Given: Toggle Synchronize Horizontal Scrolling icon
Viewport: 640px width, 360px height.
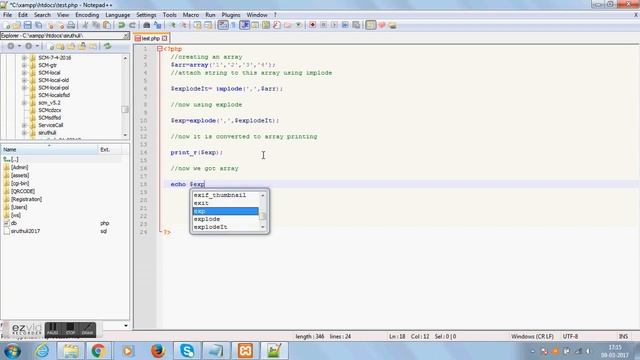Looking at the screenshot, I should click(208, 25).
